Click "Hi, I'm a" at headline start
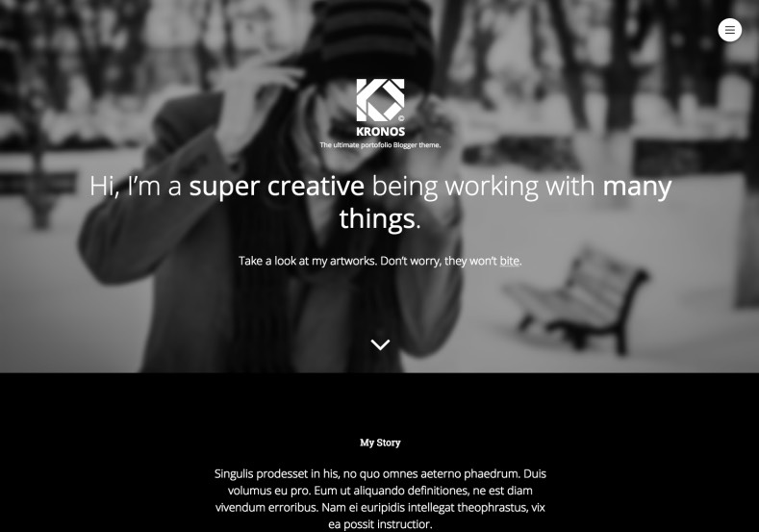This screenshot has height=532, width=759. [x=135, y=187]
